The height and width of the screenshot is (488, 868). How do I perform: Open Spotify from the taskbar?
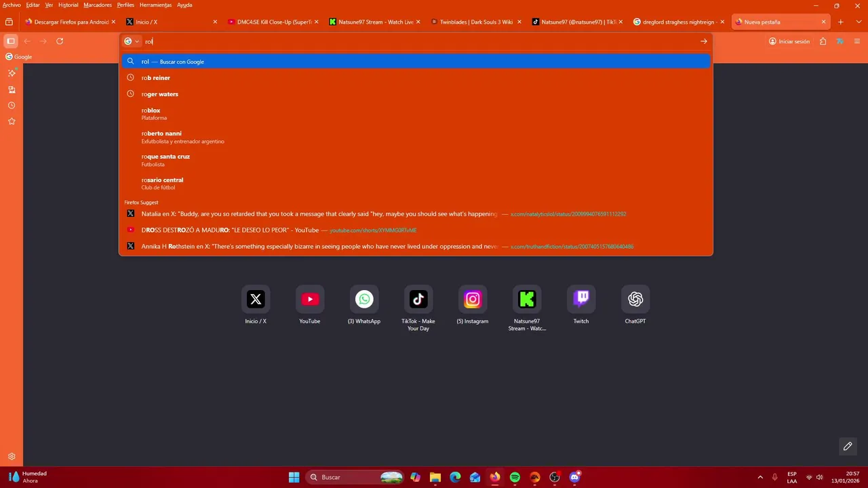click(515, 477)
